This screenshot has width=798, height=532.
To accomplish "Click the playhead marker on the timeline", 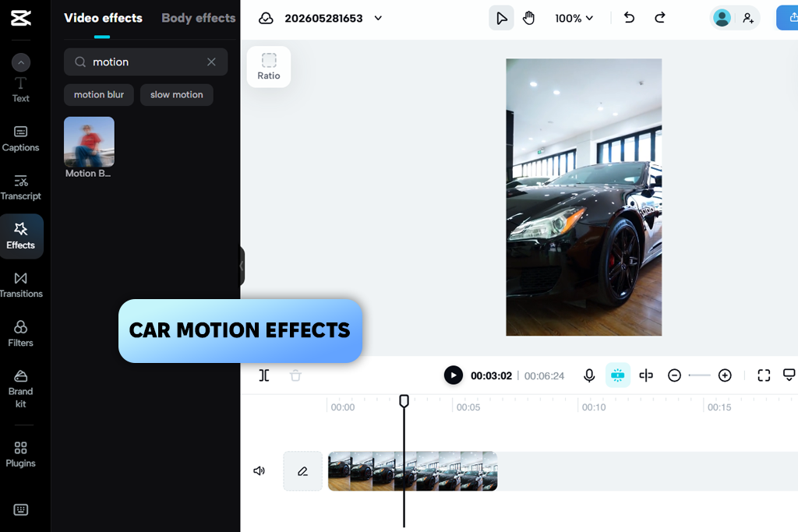I will point(404,401).
